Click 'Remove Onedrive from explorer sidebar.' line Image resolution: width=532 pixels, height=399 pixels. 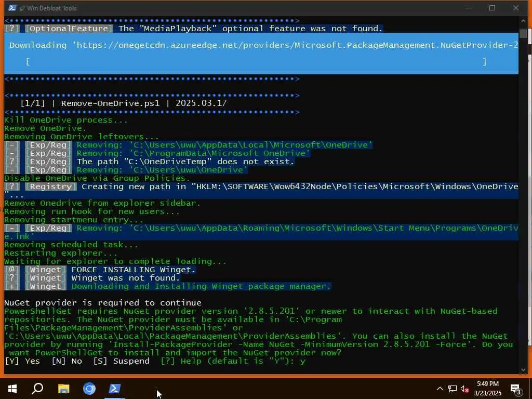tap(102, 203)
